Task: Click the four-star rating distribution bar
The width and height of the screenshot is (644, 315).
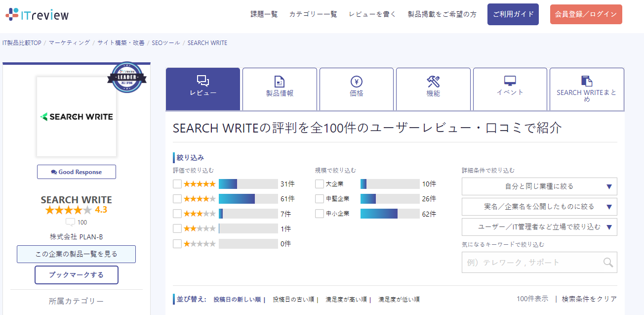Action: click(248, 199)
